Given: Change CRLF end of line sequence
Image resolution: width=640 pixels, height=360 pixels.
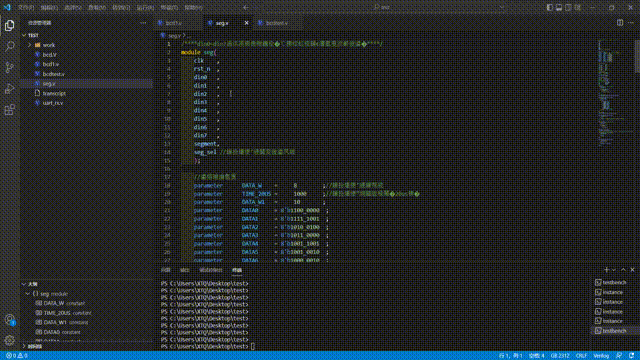Looking at the screenshot, I should [x=581, y=356].
